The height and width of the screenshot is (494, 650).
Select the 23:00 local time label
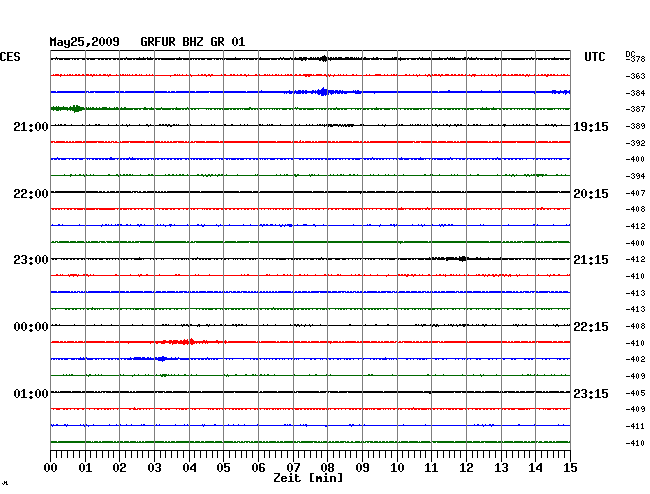click(x=31, y=260)
